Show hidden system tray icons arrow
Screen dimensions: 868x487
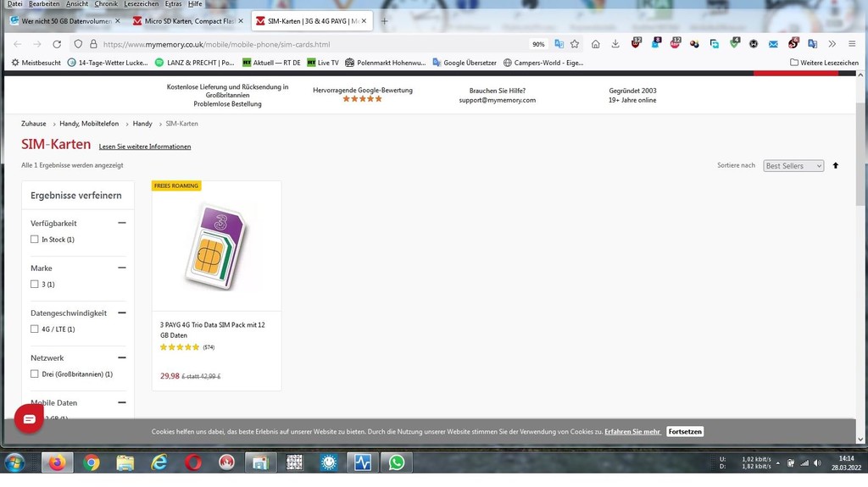pyautogui.click(x=778, y=463)
